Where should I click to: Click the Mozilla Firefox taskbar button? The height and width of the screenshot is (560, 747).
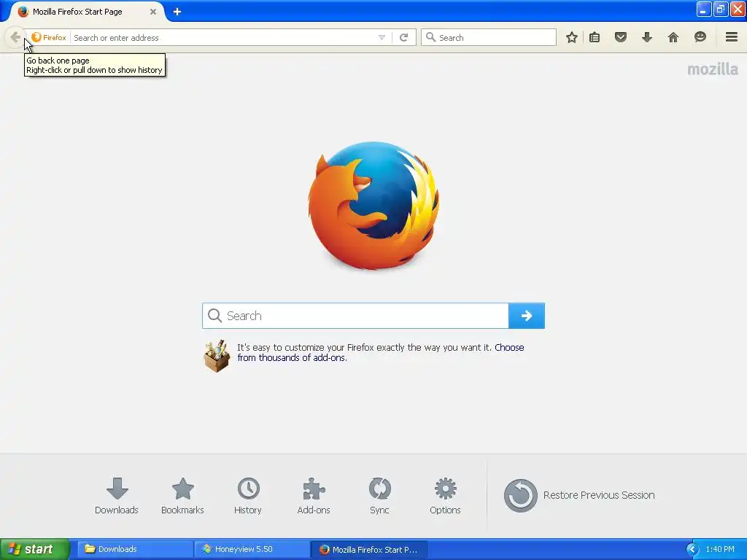tap(368, 549)
